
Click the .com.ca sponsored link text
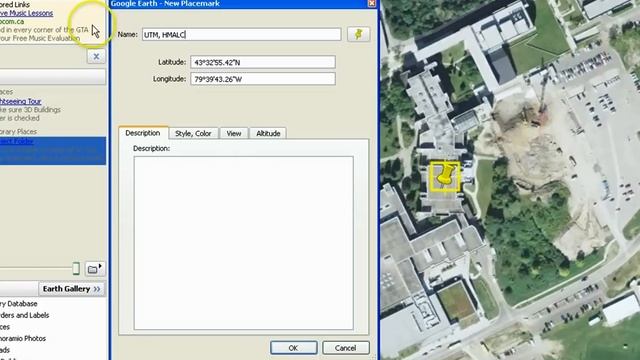(x=12, y=22)
